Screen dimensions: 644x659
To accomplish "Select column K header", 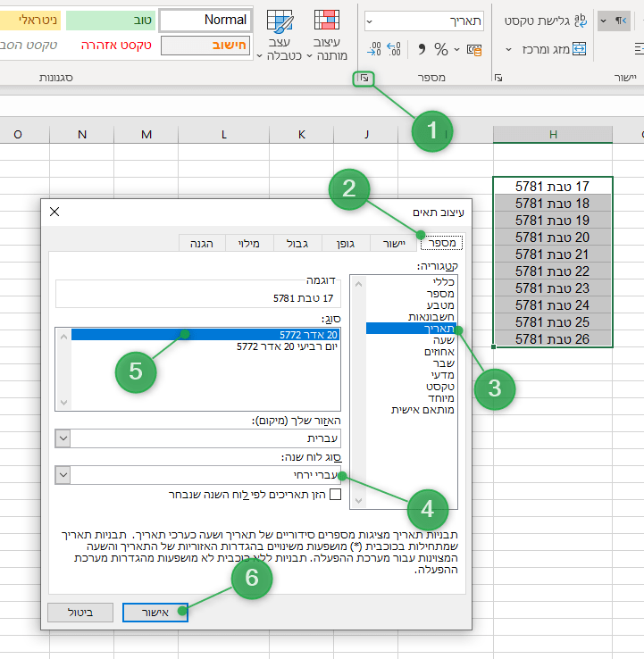I will click(301, 135).
